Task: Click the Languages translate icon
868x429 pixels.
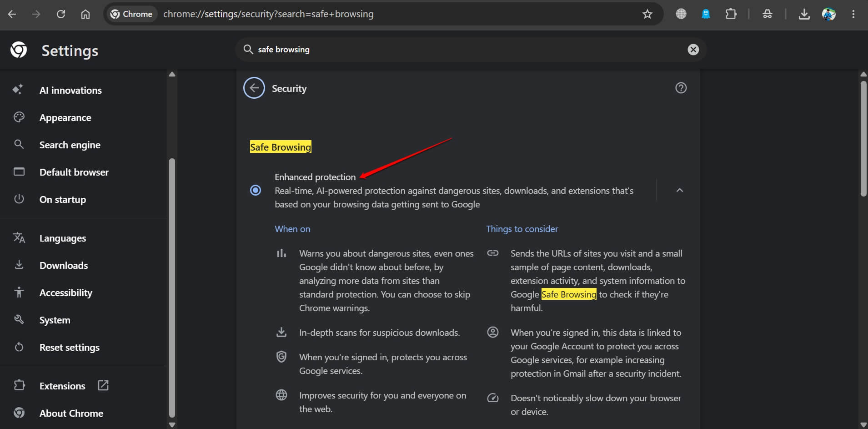Action: (x=19, y=237)
